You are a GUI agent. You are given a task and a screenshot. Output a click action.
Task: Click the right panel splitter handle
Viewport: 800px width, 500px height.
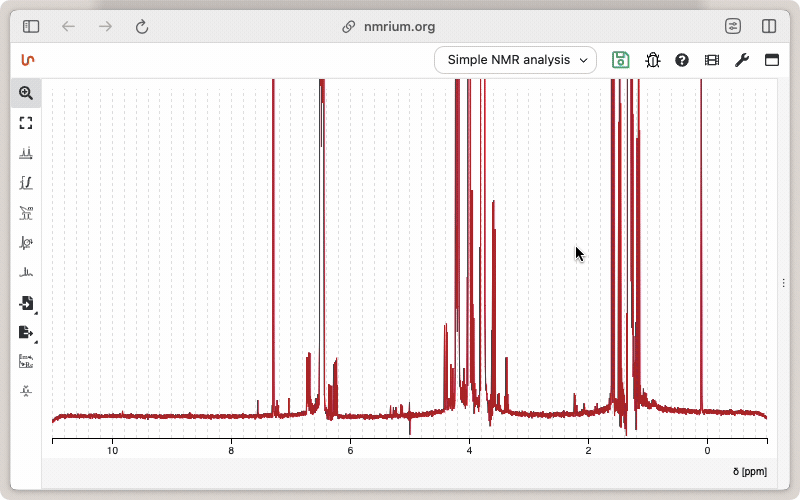tap(783, 283)
